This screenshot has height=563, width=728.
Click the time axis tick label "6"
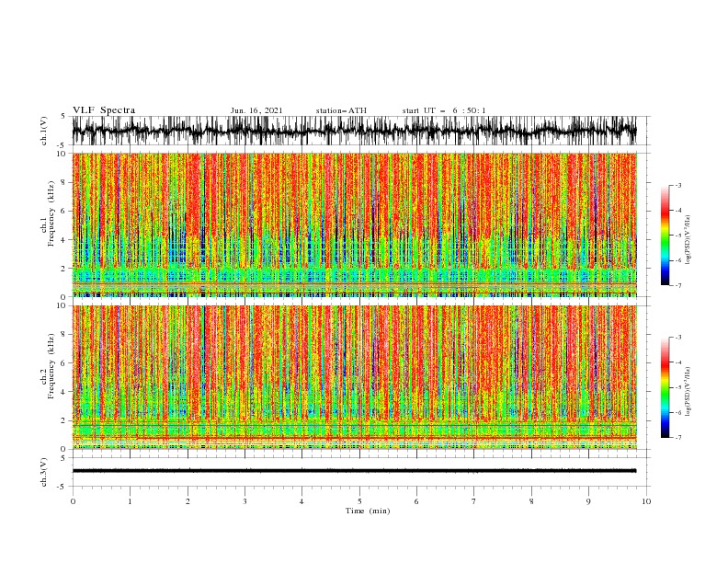(x=417, y=501)
